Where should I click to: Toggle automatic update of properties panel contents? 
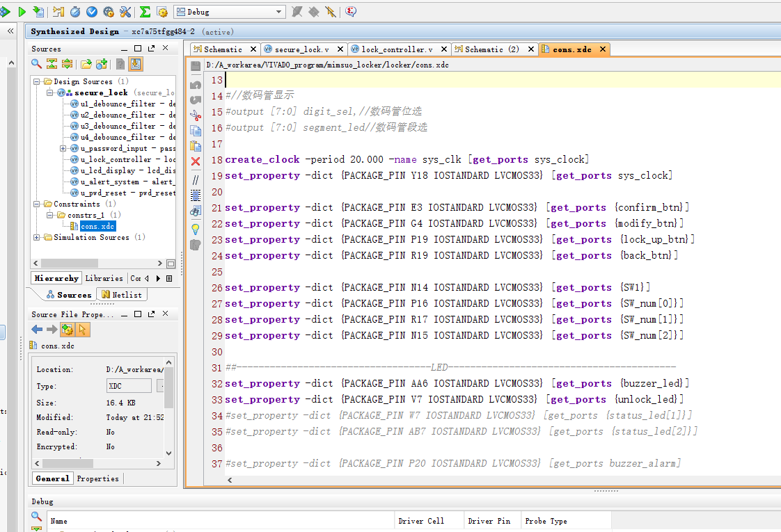point(68,330)
